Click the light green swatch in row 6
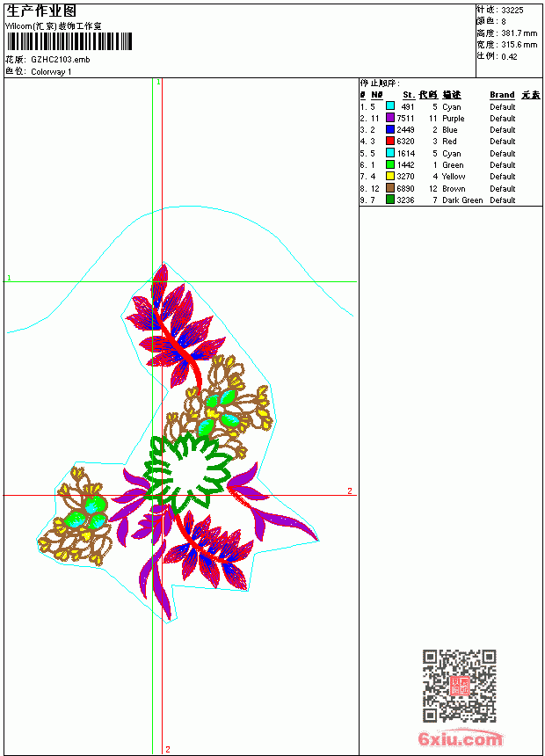 click(390, 164)
